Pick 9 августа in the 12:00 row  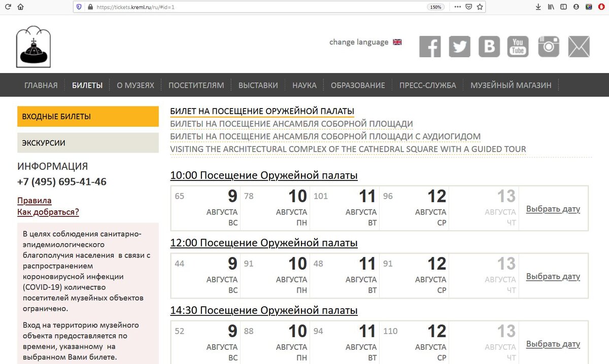tap(206, 275)
